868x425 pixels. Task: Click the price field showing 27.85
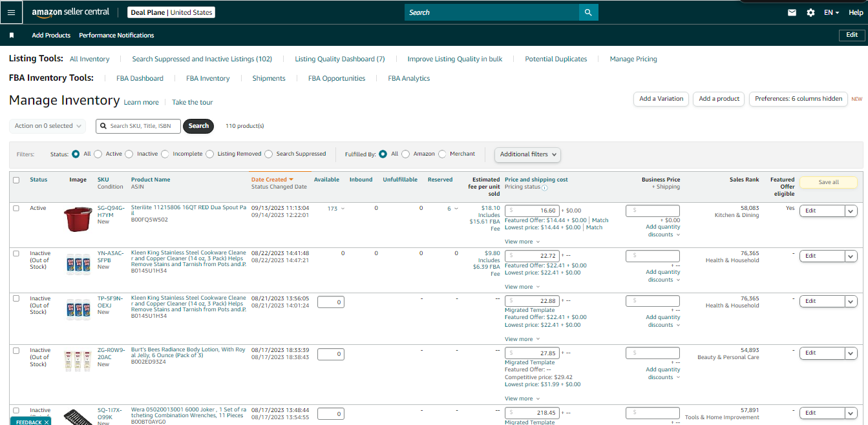click(x=532, y=353)
